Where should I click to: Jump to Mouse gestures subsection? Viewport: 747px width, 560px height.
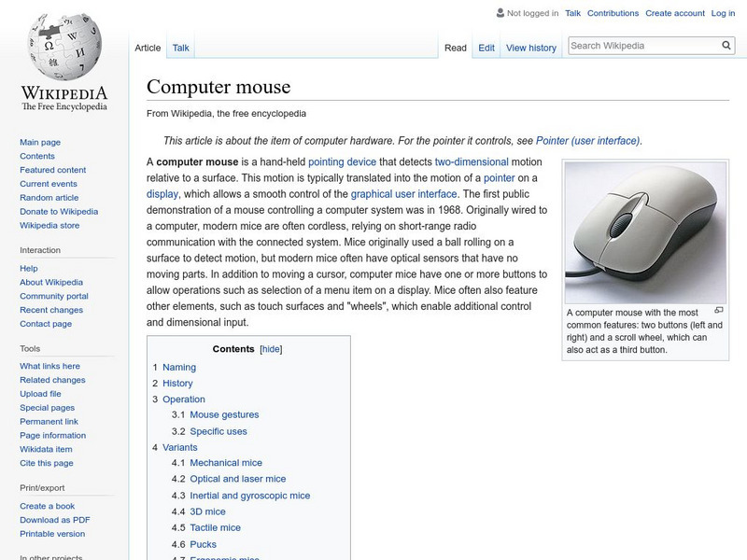[x=224, y=414]
